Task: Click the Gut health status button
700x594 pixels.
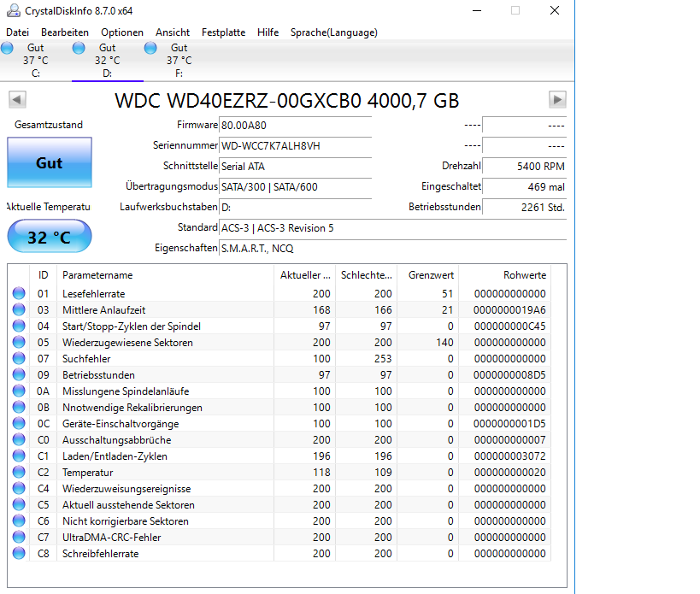Action: 50,162
